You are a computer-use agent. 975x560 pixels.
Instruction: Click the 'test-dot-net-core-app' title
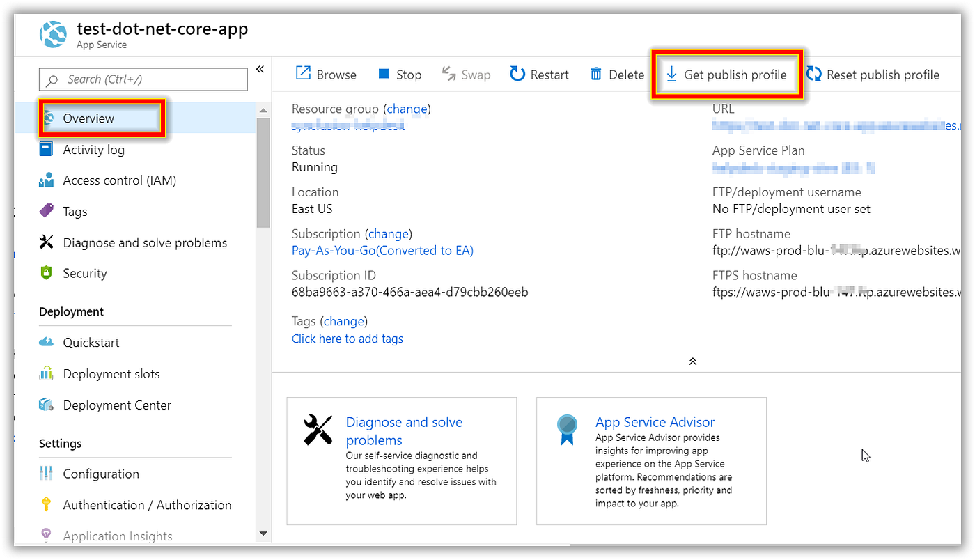click(162, 29)
